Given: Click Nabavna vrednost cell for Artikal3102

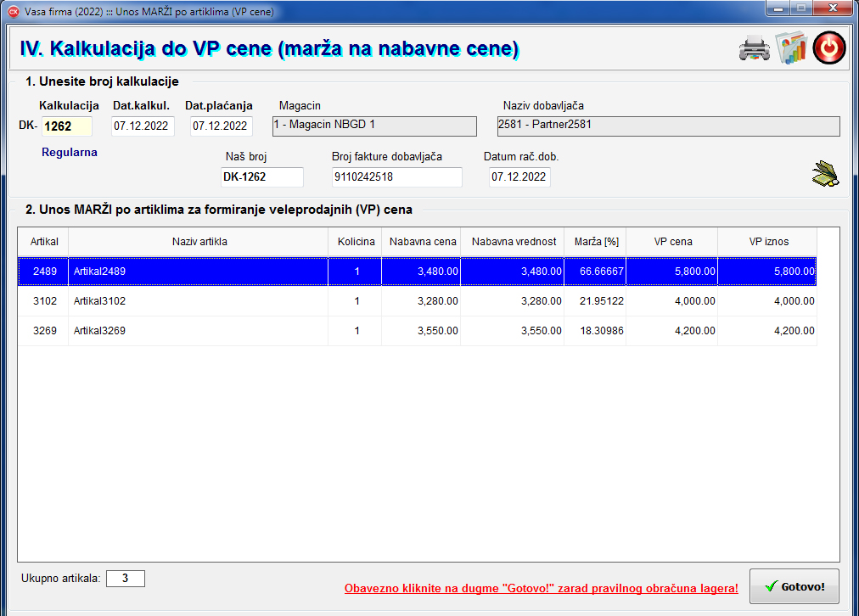Looking at the screenshot, I should click(x=514, y=300).
